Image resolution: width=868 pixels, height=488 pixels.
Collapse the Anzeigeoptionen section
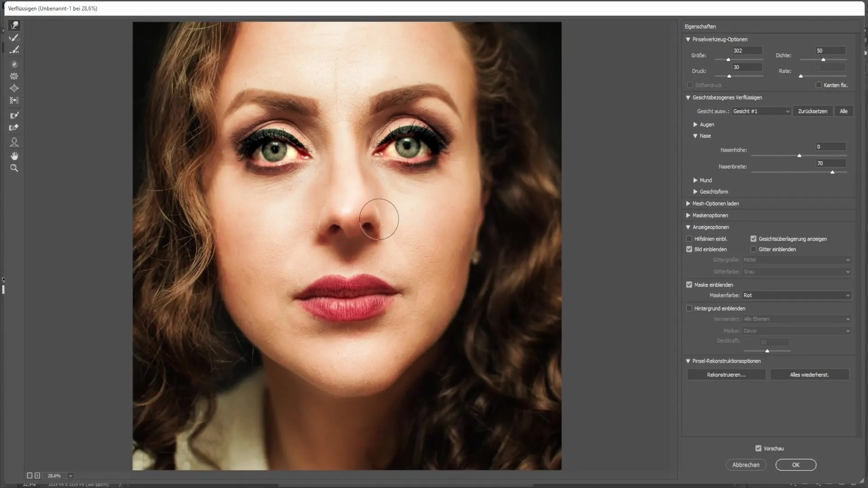point(688,227)
